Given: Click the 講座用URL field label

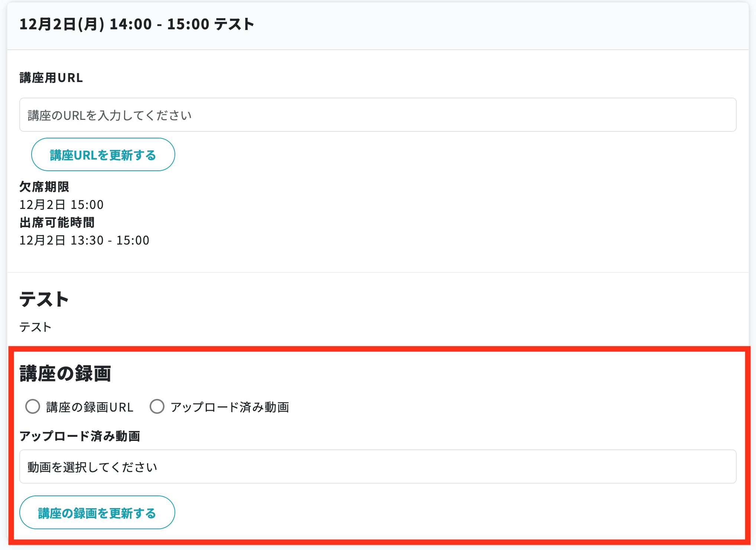Looking at the screenshot, I should 51,78.
